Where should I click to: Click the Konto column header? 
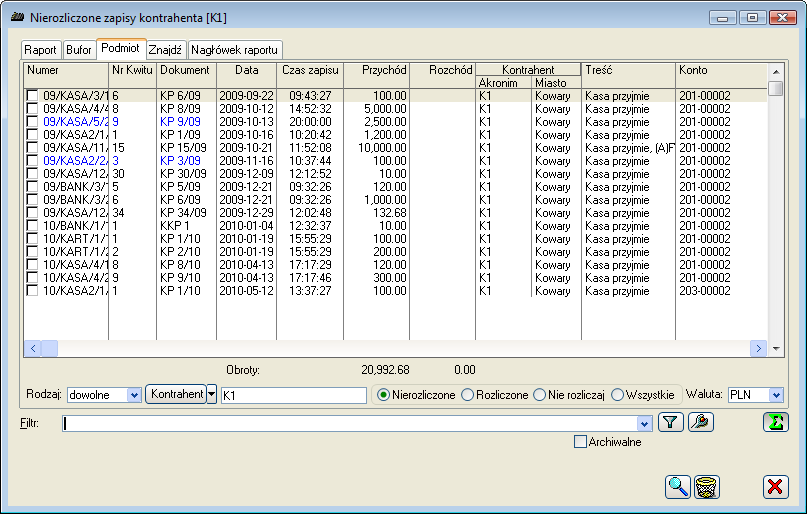point(721,75)
